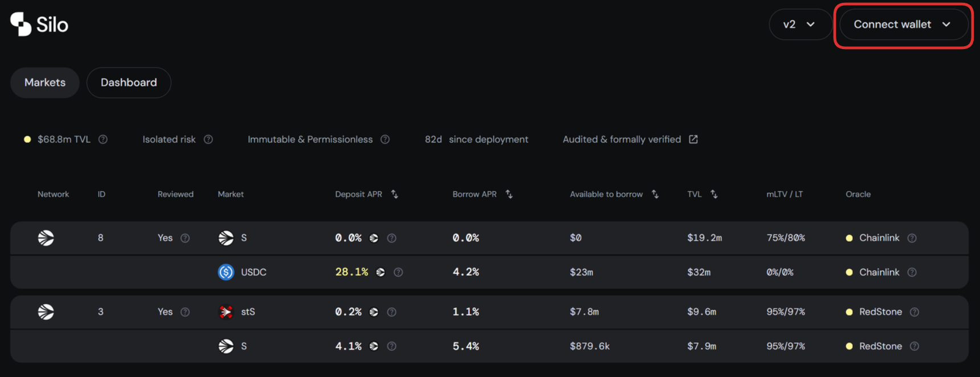This screenshot has width=980, height=377.
Task: Click the $879.6k available to borrow value
Action: [x=590, y=346]
